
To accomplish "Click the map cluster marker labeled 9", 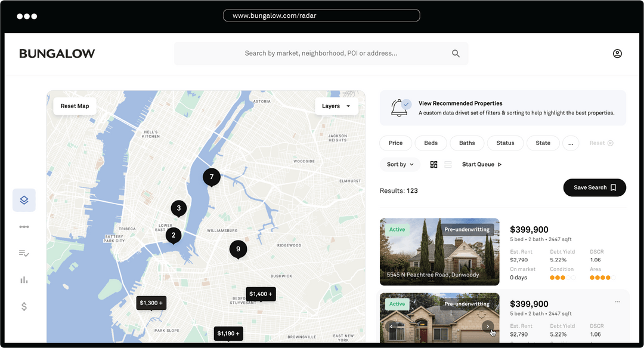I will 238,250.
